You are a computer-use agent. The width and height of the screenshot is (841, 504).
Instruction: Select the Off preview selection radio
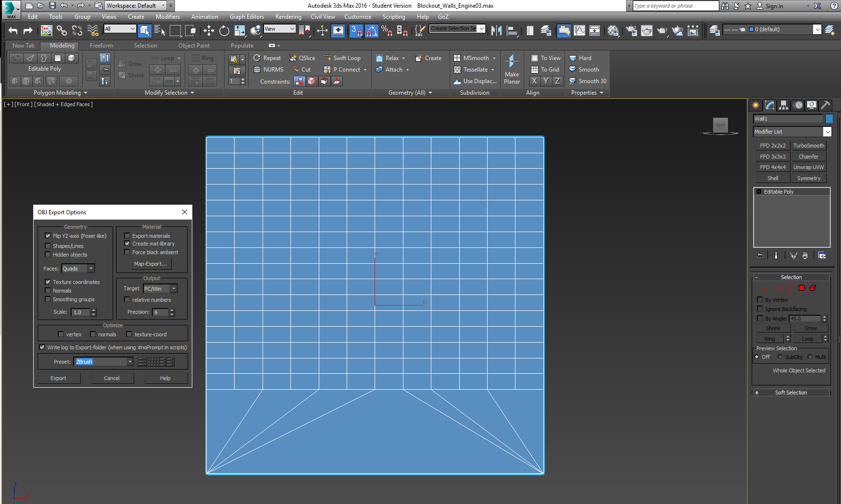[x=757, y=357]
